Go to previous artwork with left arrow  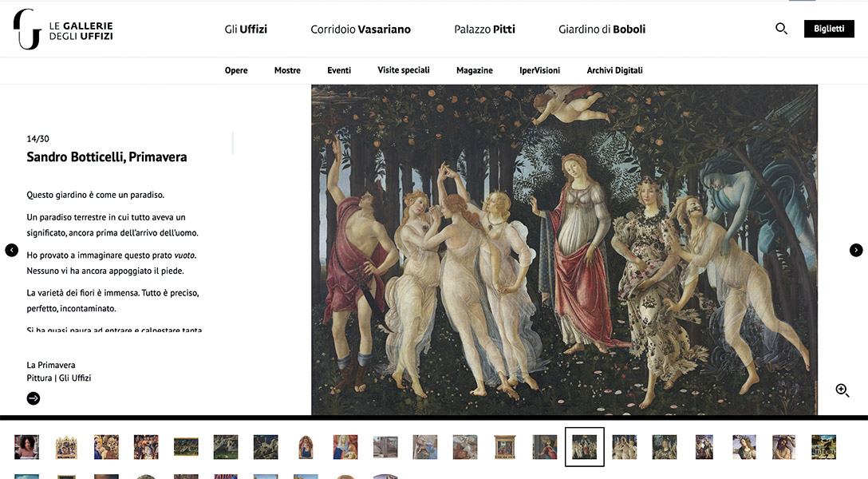coord(12,250)
